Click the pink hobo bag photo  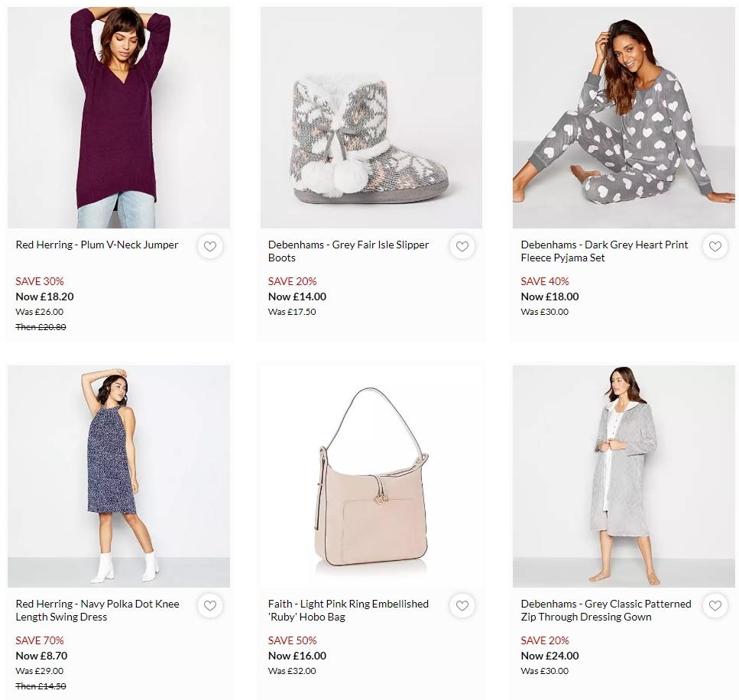[x=371, y=476]
